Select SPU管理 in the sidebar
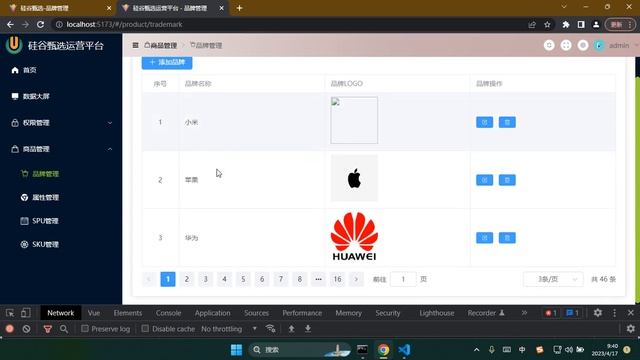 click(61, 221)
